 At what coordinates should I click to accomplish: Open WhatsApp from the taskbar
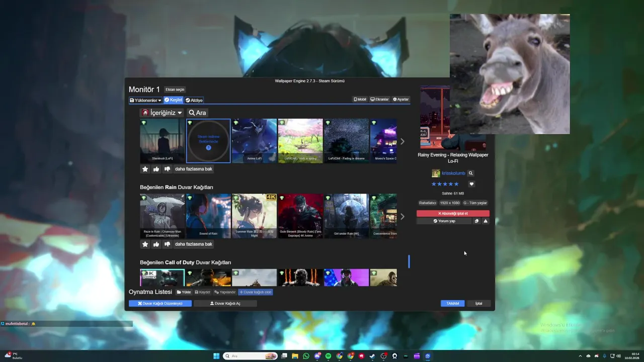click(306, 356)
